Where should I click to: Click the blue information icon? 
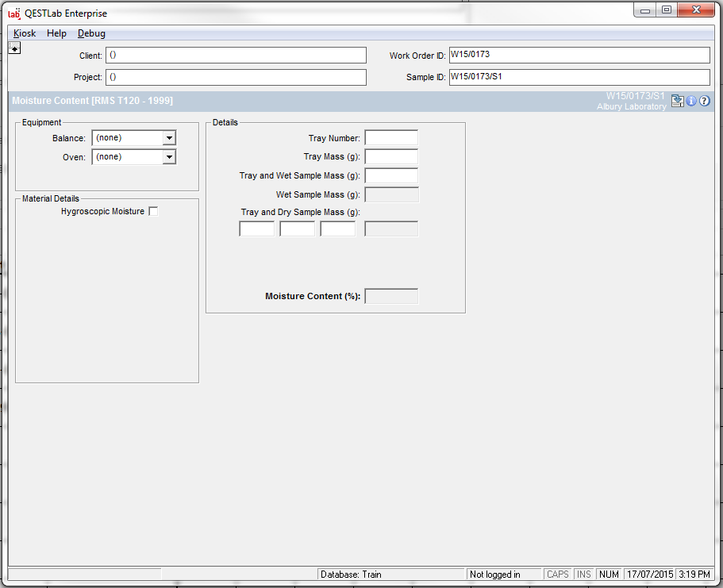coord(691,101)
